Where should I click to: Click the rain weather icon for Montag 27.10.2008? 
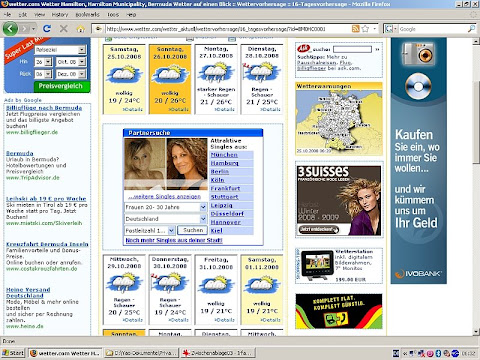216,73
